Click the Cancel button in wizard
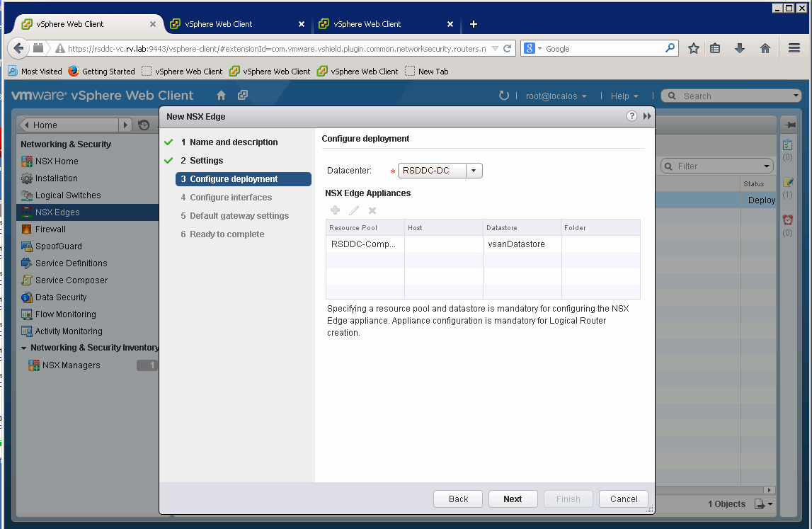This screenshot has width=812, height=529. point(624,499)
